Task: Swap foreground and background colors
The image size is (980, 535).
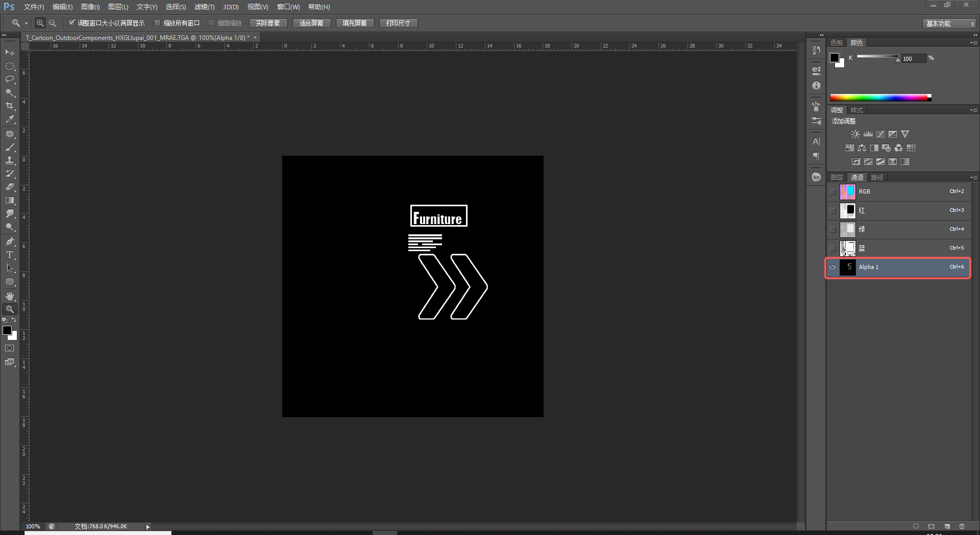Action: point(14,320)
